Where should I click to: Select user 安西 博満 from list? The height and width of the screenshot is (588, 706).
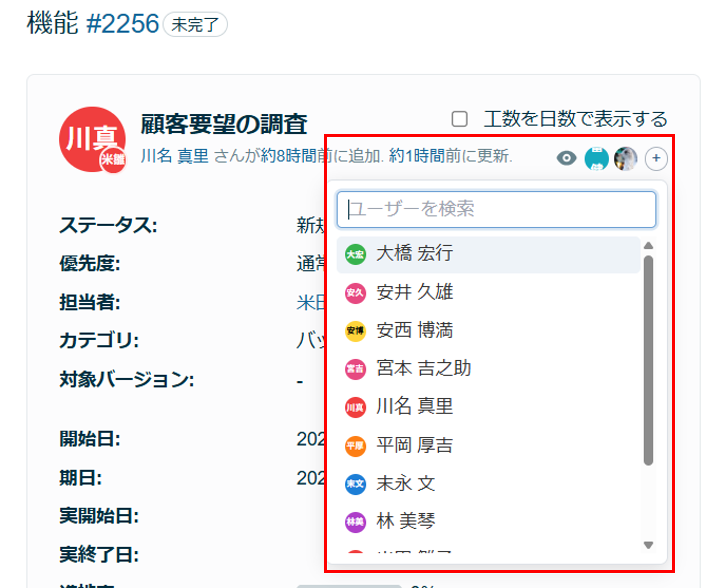coord(488,331)
